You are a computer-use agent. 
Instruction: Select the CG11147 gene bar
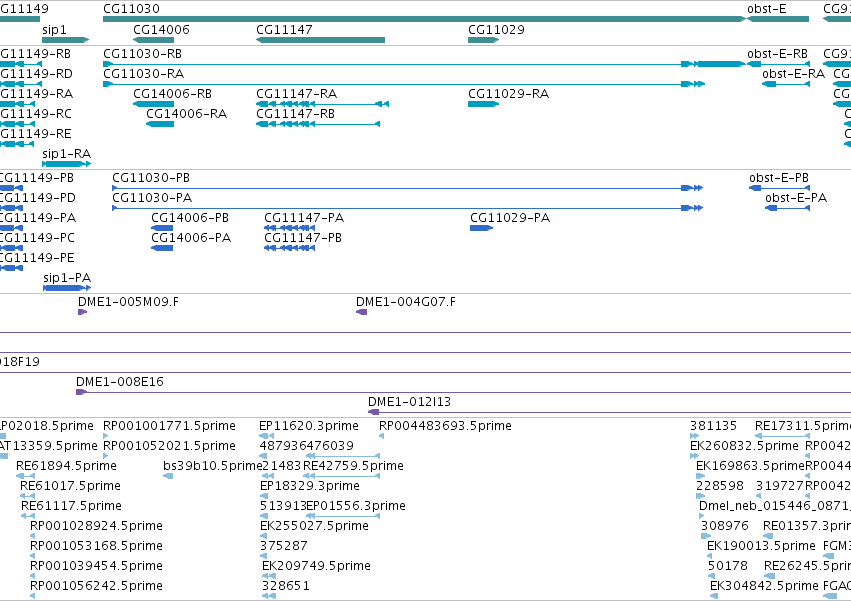320,40
